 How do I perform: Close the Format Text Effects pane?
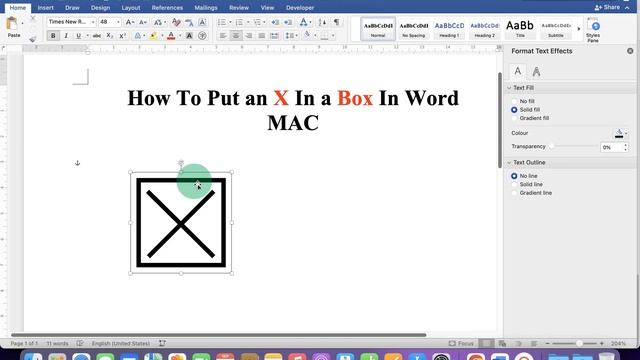[630, 51]
